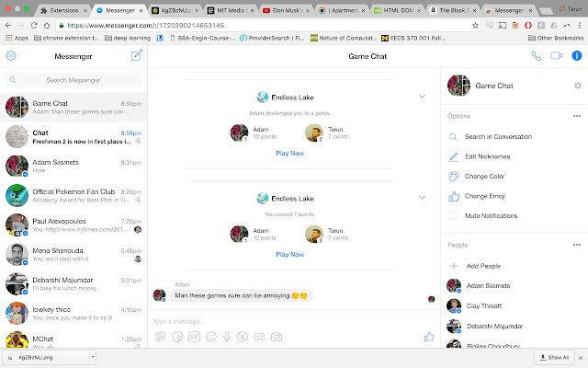The image size is (588, 368).
Task: Switch to the Elon Musk YouTube tab
Action: tap(286, 10)
